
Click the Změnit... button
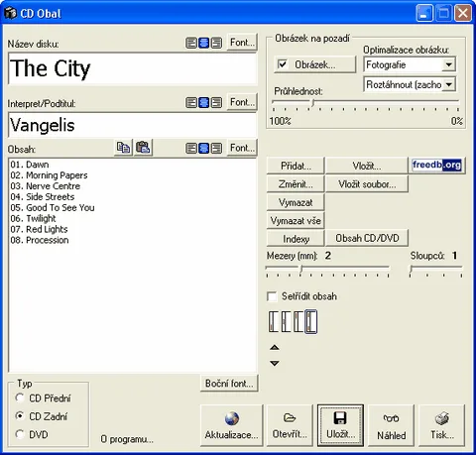296,183
